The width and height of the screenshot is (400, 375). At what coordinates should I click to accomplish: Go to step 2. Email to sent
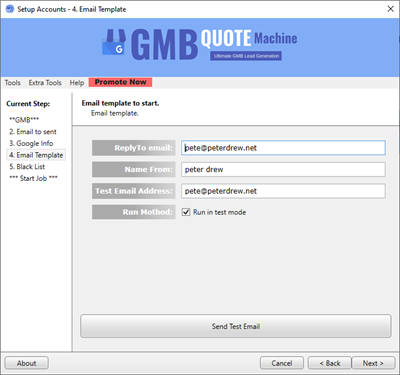pos(33,132)
